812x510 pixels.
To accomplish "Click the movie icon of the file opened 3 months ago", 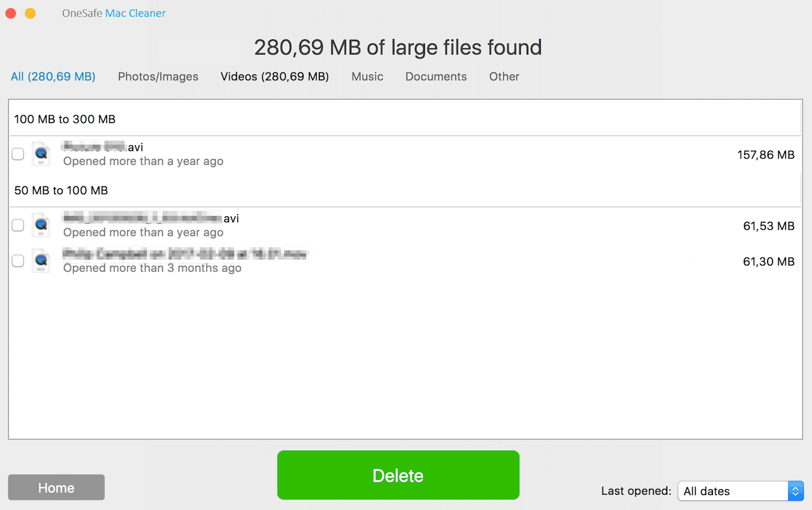I will click(41, 261).
